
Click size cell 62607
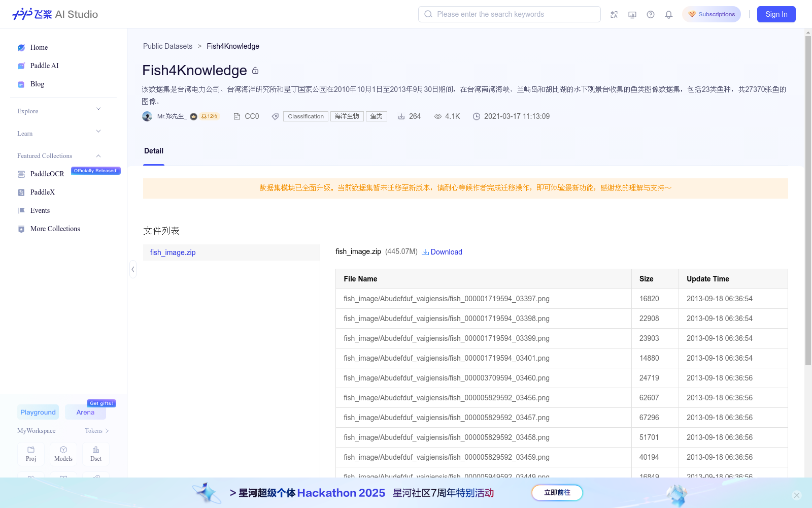(x=655, y=398)
